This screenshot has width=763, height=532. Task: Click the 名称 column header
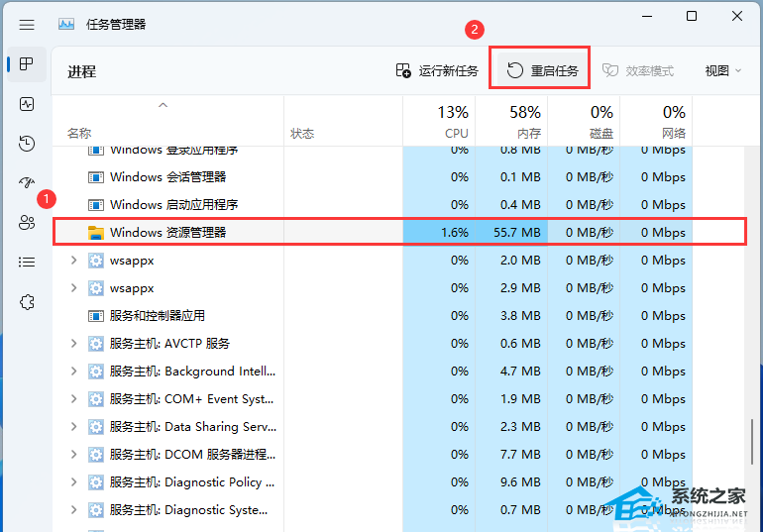(79, 133)
